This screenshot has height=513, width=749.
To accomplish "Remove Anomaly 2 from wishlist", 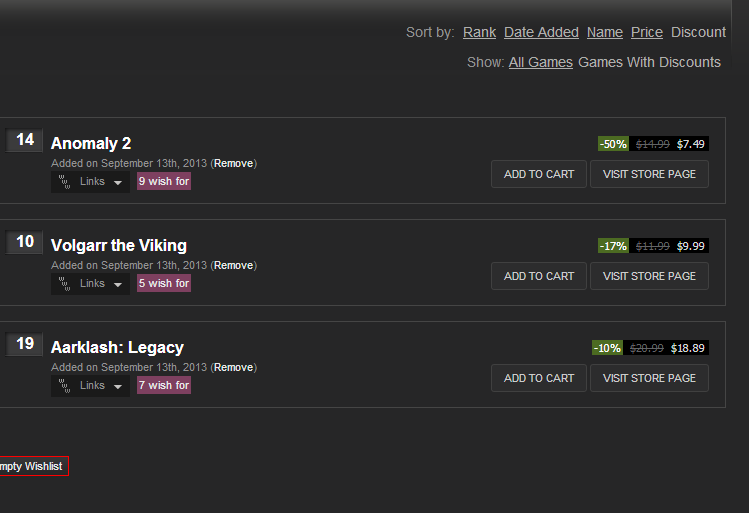I will tap(234, 163).
